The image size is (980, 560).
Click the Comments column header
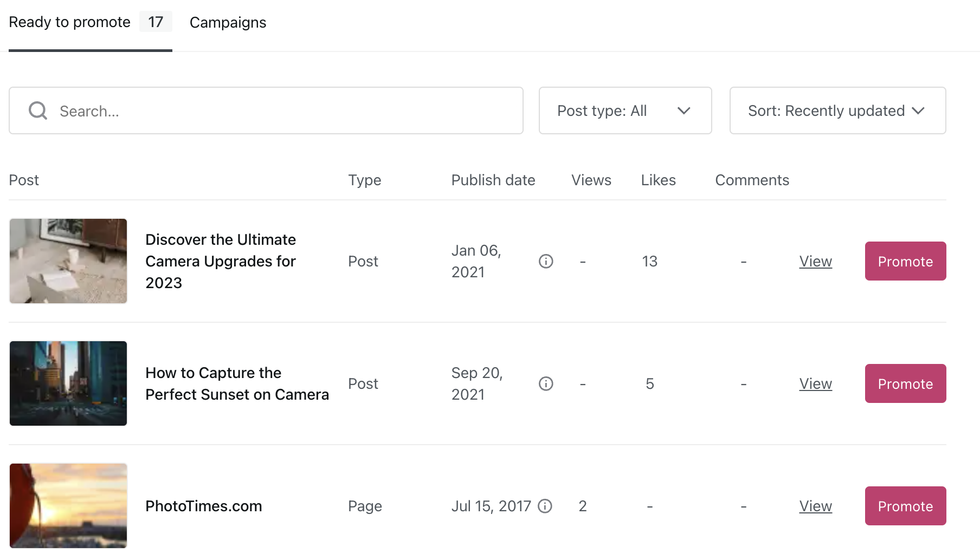752,180
